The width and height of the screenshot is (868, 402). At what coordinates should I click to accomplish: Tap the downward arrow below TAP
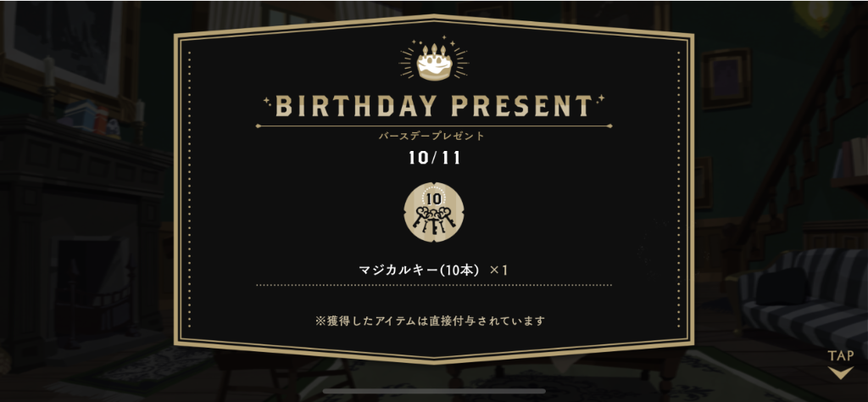pos(840,372)
